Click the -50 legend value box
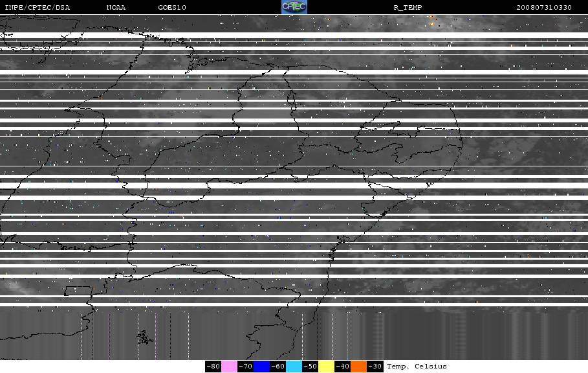 click(310, 367)
